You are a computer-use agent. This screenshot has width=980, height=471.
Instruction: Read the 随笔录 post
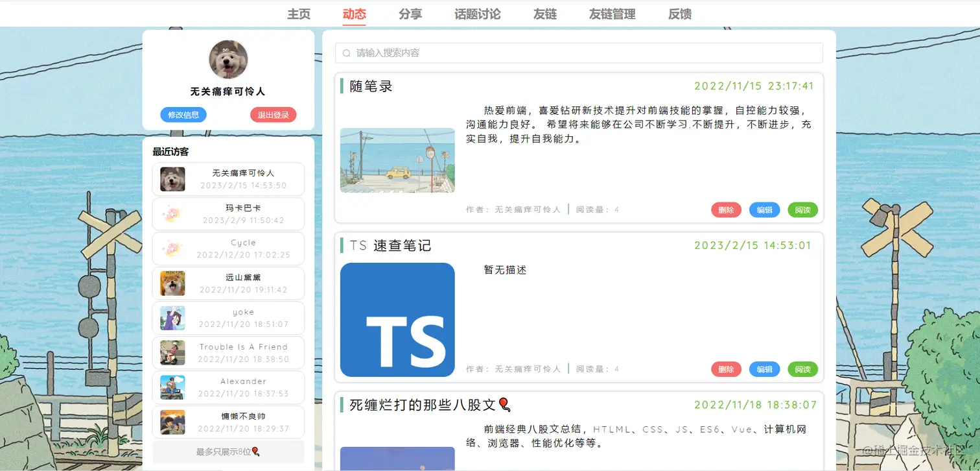pos(803,210)
